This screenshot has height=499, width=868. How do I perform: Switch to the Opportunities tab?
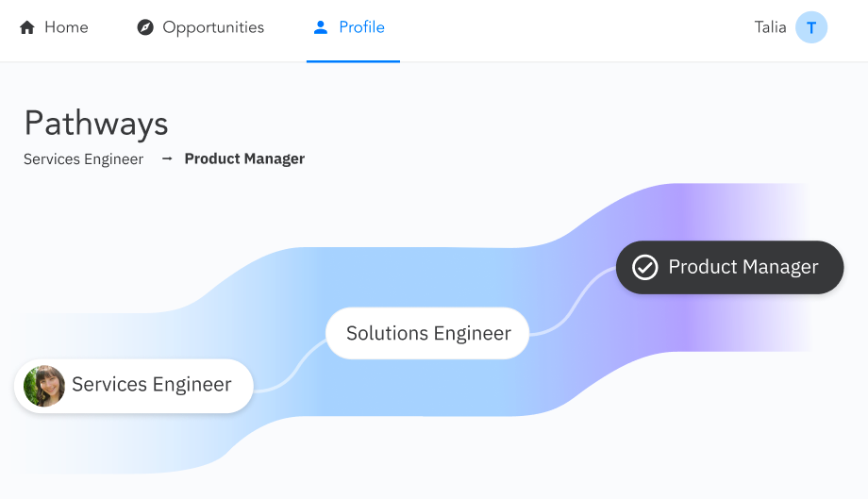[213, 27]
